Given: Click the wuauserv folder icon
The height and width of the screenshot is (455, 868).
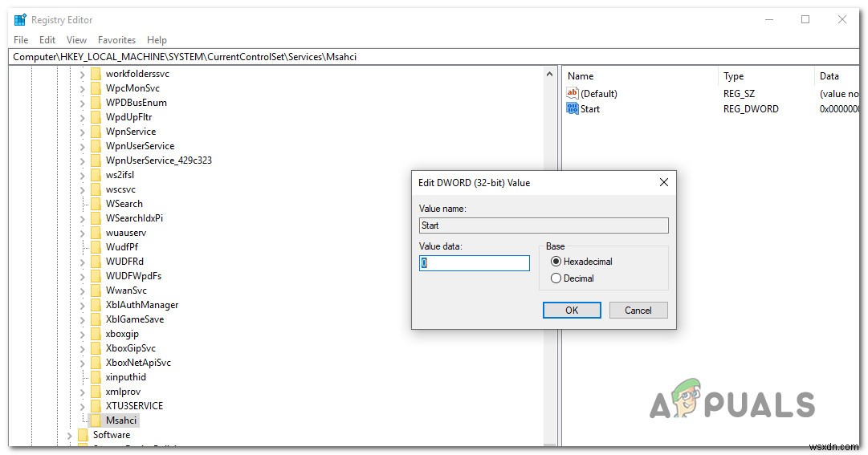Looking at the screenshot, I should click(x=96, y=233).
